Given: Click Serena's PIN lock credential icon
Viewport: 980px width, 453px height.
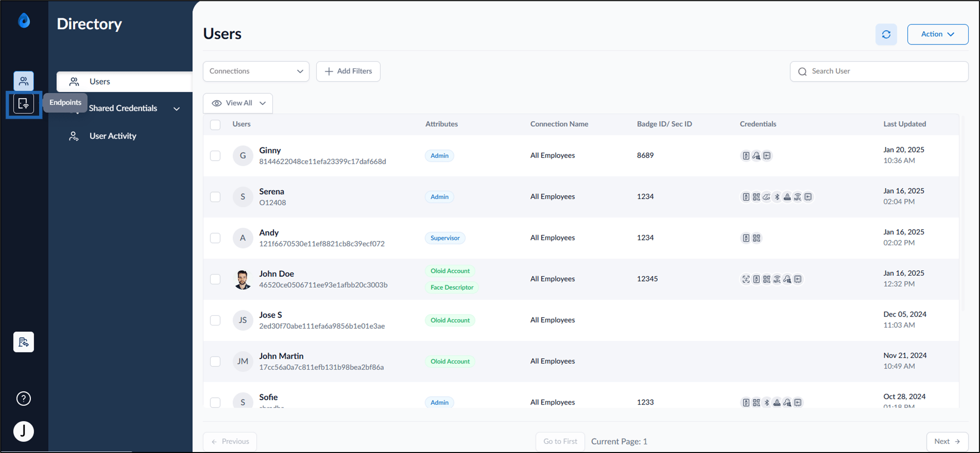Looking at the screenshot, I should click(787, 197).
